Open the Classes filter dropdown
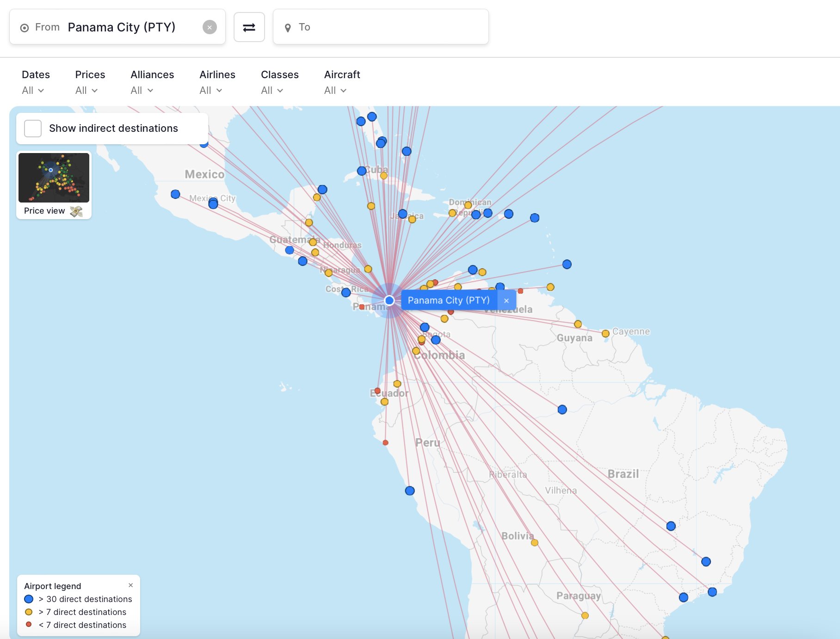 [279, 82]
